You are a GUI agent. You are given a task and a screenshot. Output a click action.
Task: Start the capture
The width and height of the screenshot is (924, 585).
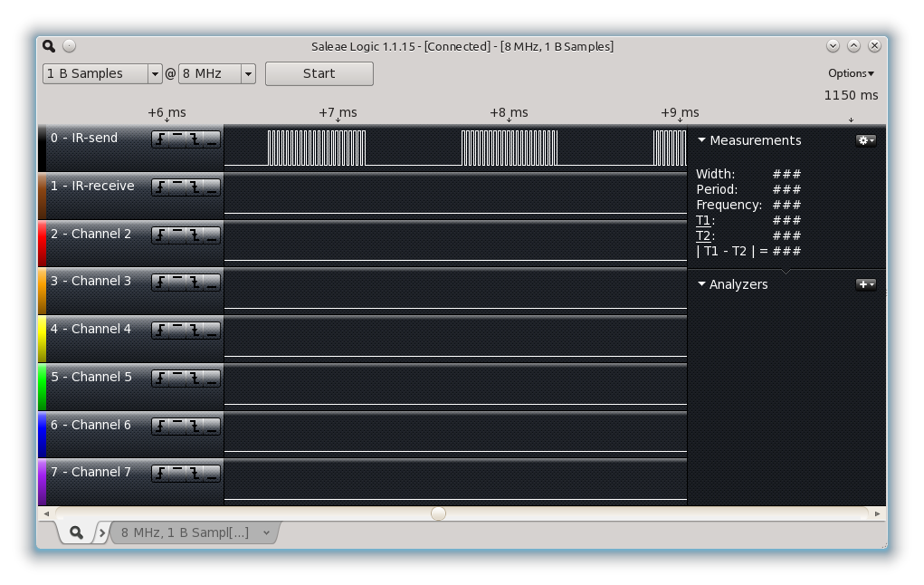(319, 73)
